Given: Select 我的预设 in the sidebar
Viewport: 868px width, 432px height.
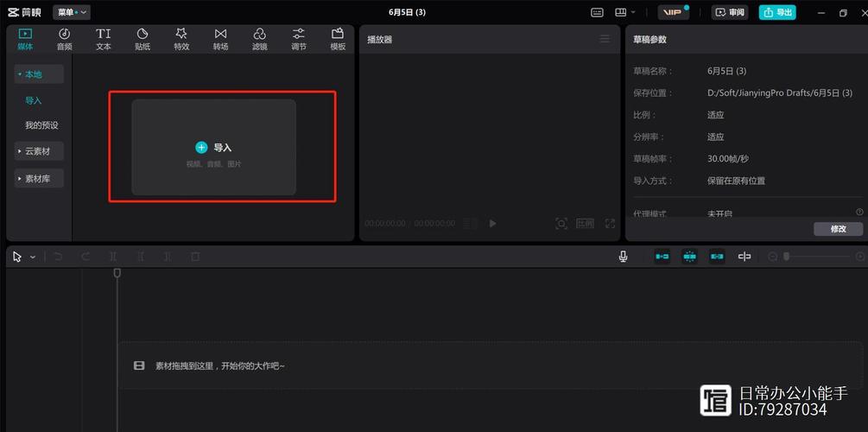Looking at the screenshot, I should (x=41, y=125).
